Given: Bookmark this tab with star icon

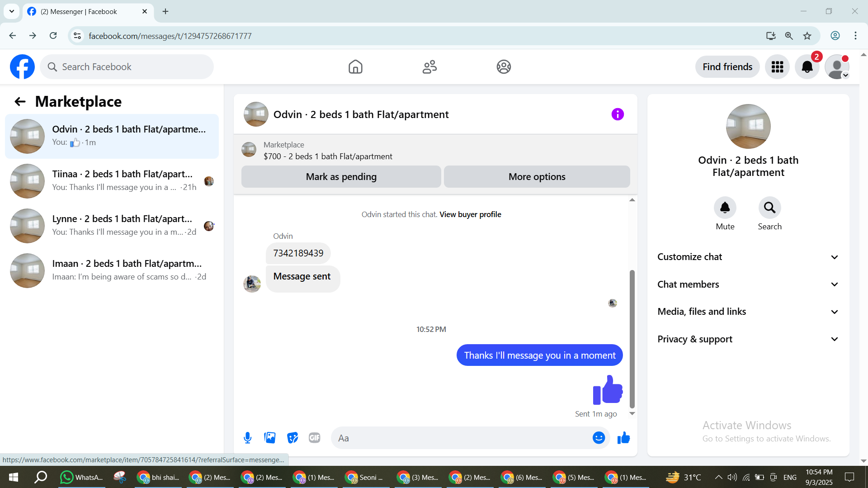Looking at the screenshot, I should point(807,36).
